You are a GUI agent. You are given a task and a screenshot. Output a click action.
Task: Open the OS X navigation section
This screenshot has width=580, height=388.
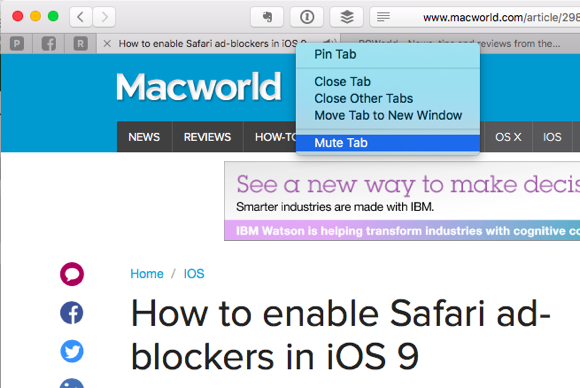pos(508,137)
